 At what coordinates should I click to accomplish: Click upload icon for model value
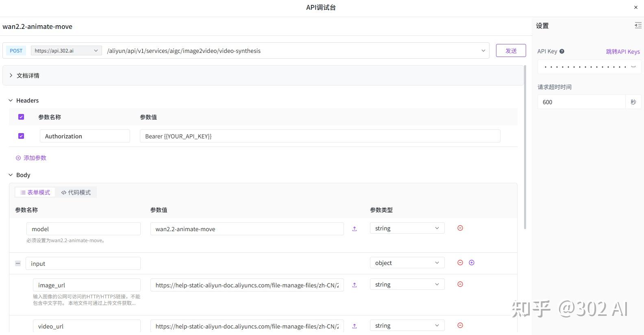pyautogui.click(x=355, y=229)
